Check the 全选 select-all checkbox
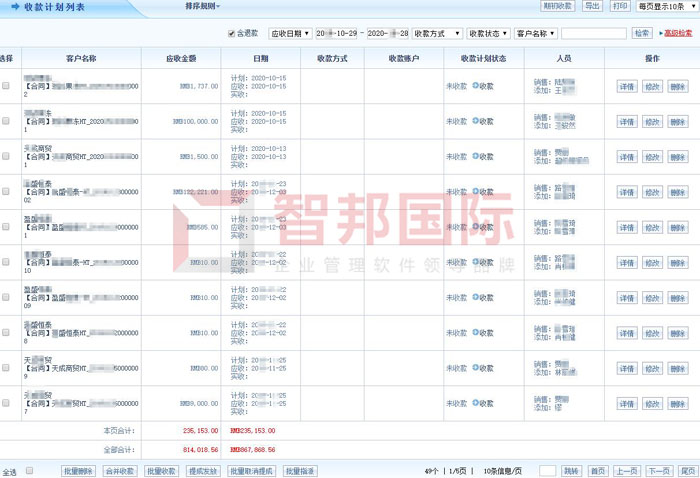Viewport: 700px width, 478px height. (x=29, y=470)
